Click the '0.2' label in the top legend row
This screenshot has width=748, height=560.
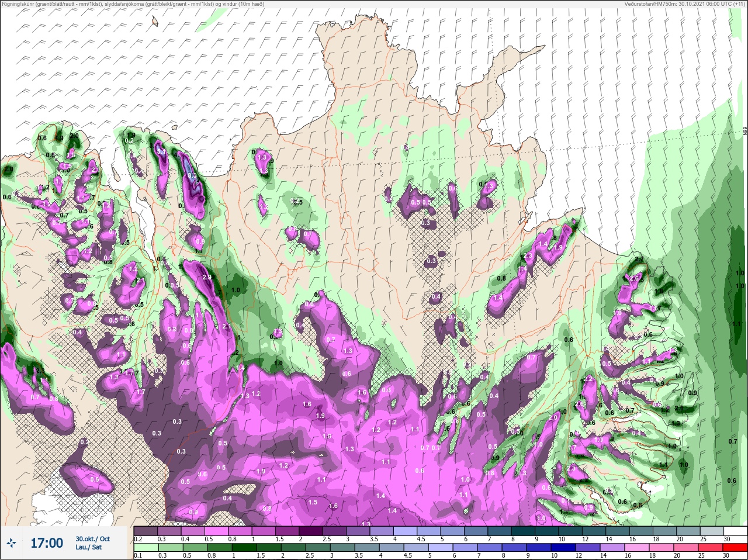pos(138,539)
